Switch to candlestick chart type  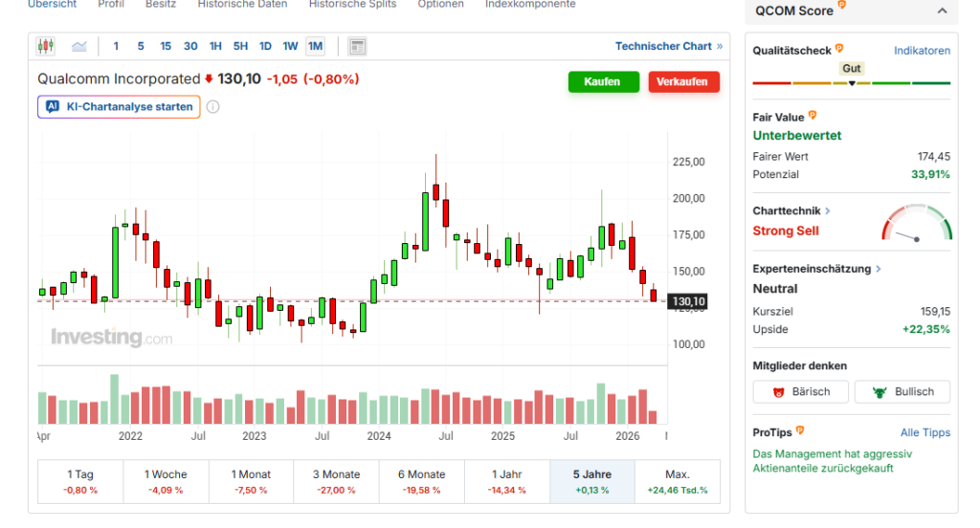pos(46,46)
